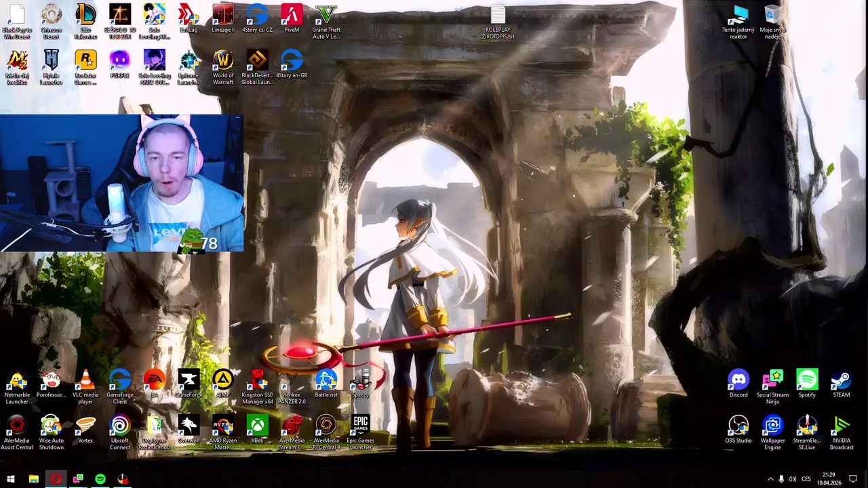Select the Spotify desktop shortcut
Viewport: 868px width, 488px height.
click(x=807, y=384)
